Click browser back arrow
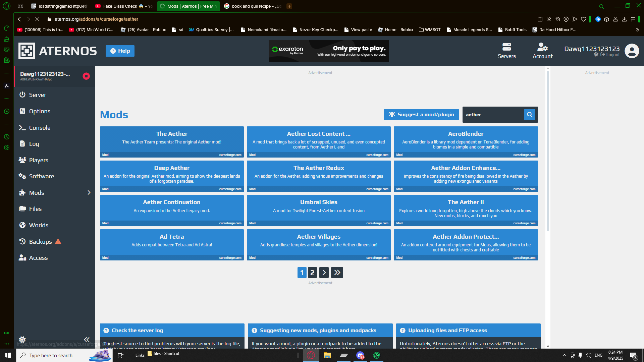The width and height of the screenshot is (644, 362). pyautogui.click(x=19, y=19)
